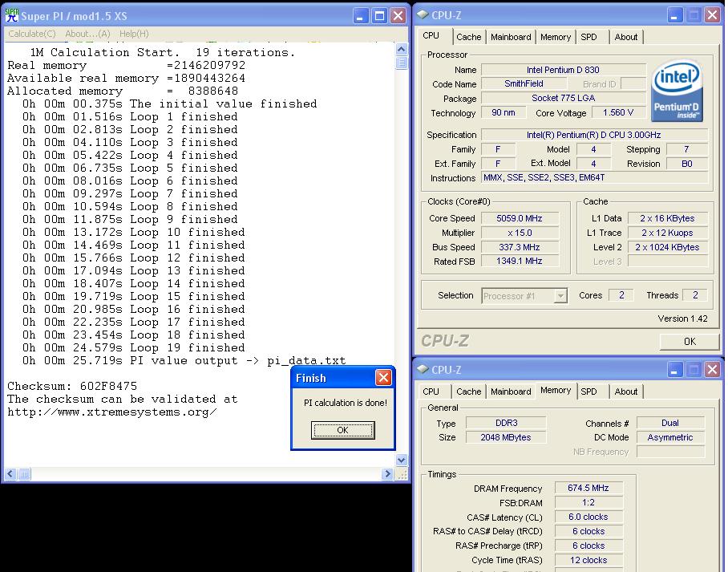Image resolution: width=728 pixels, height=572 pixels.
Task: Click Super PI horizontal scrollbar right arrow
Action: (387, 474)
